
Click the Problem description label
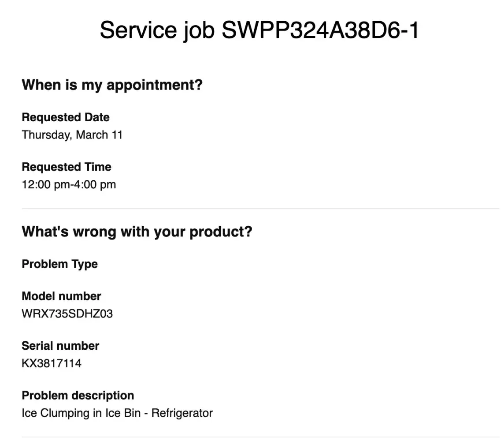pos(78,396)
